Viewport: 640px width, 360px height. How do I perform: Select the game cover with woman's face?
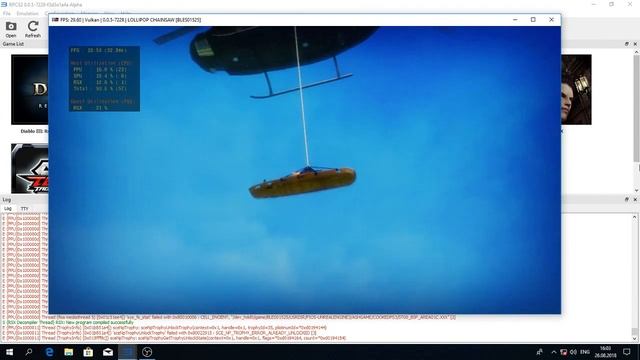pos(576,89)
